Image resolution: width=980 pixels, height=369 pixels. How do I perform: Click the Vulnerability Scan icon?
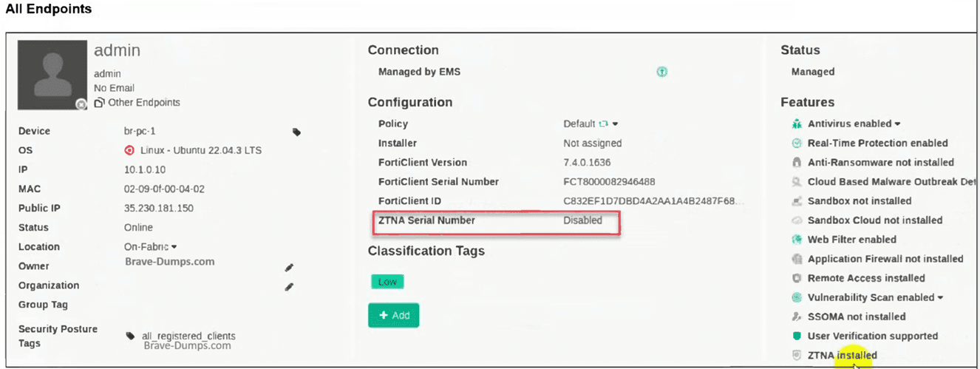[797, 297]
